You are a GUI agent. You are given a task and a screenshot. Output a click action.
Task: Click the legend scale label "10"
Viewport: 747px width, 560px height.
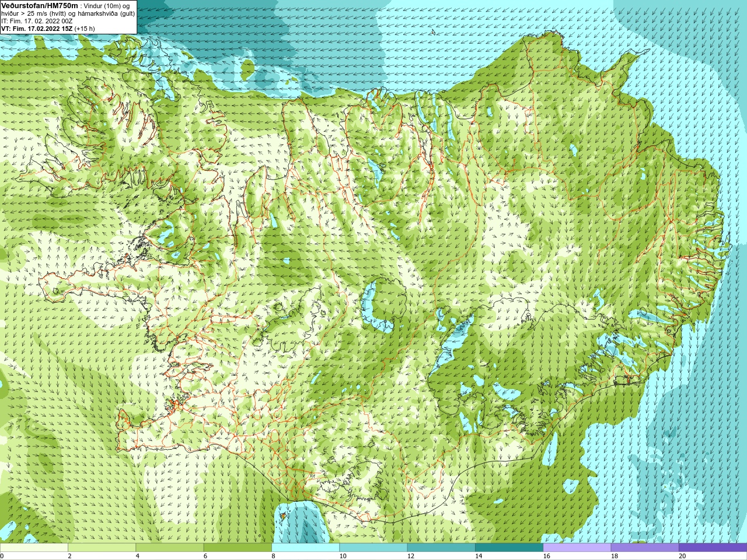point(343,556)
